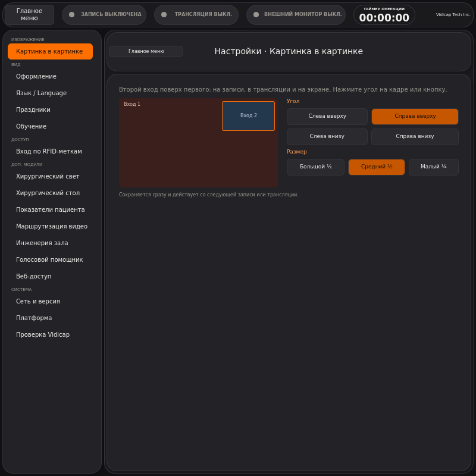Open the Праздники section

(x=51, y=110)
